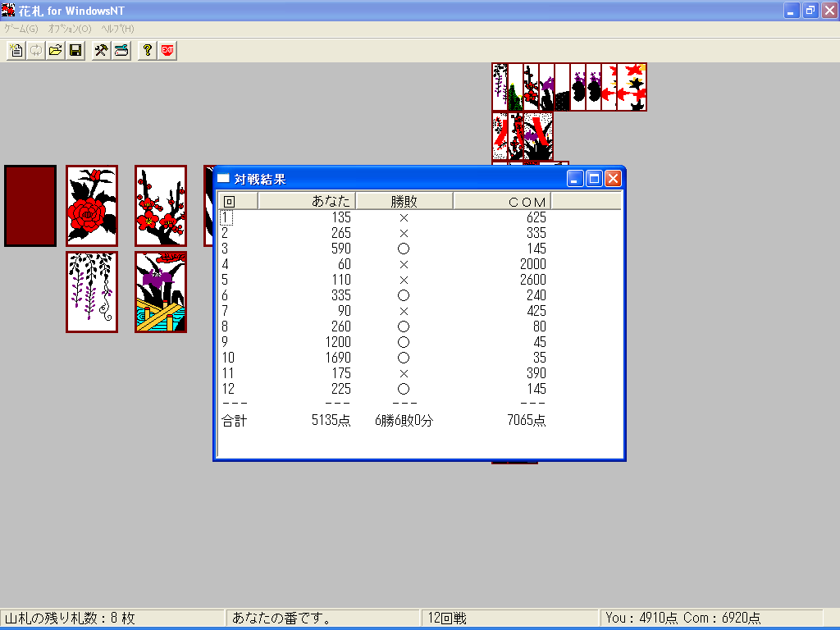Screen dimensions: 840x630
Task: Click your score 590 in round 3
Action: [340, 249]
